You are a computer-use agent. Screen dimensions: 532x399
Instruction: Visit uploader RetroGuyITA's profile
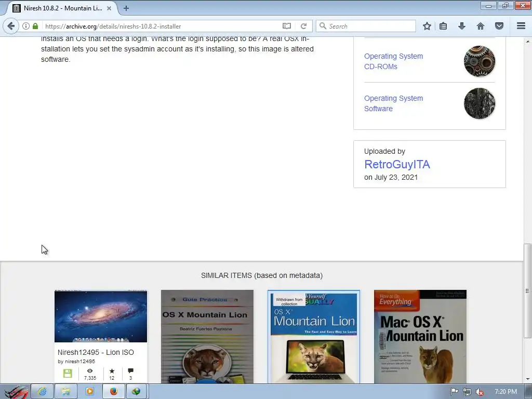[397, 164]
